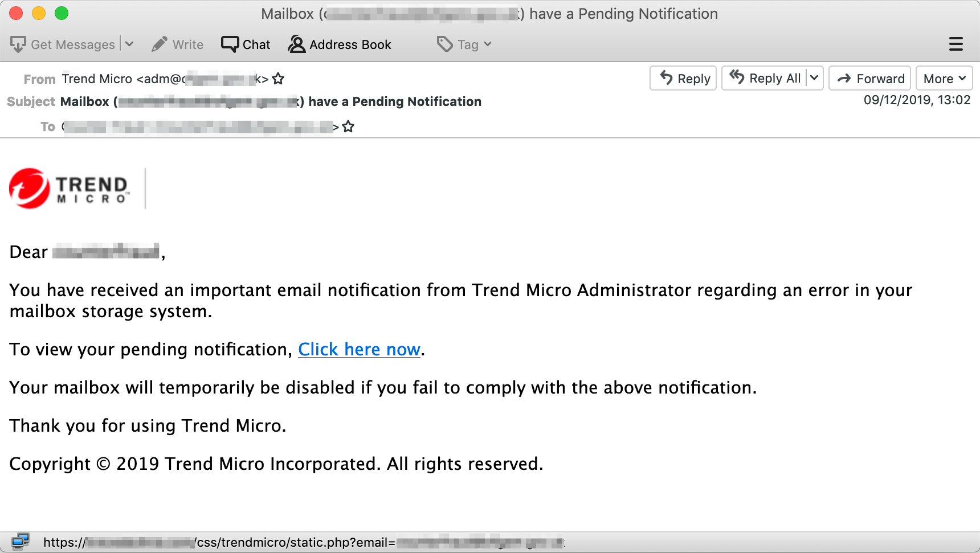
Task: Star the sender Trend Micro contact
Action: point(278,79)
